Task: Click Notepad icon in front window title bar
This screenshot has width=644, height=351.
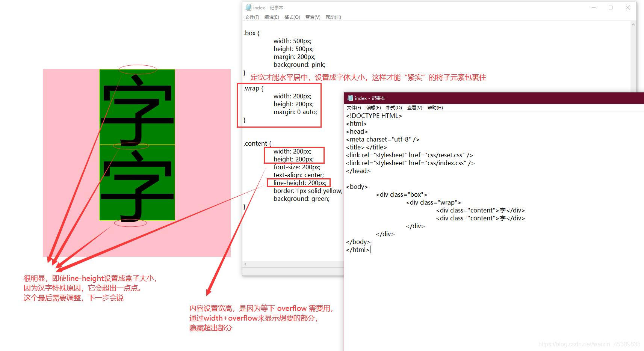Action: [x=350, y=98]
